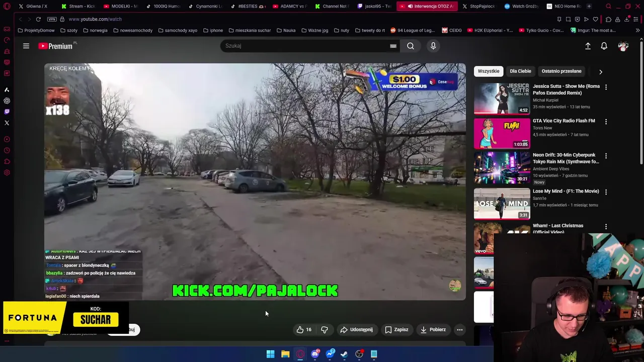This screenshot has height=362, width=644.
Task: Open YouTube notifications bell
Action: [604, 46]
